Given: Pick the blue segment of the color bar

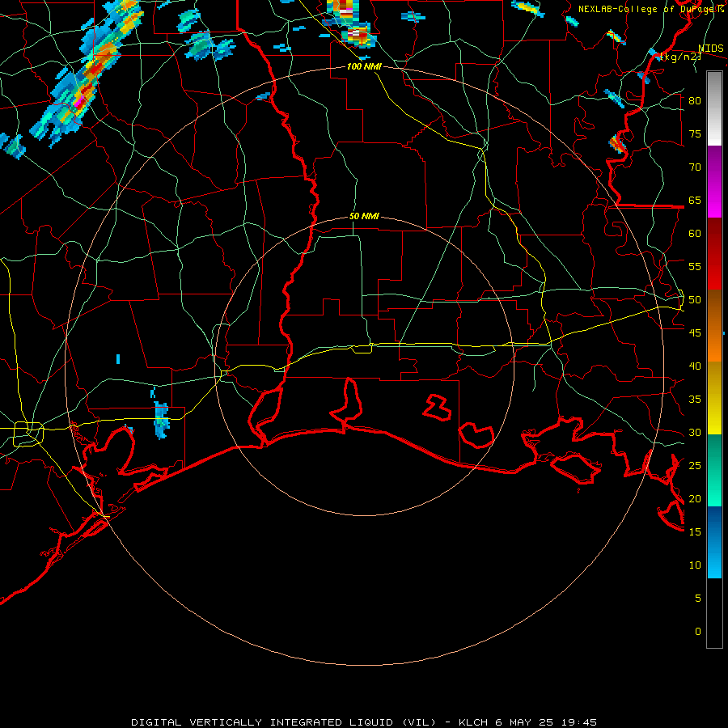Looking at the screenshot, I should [x=714, y=542].
